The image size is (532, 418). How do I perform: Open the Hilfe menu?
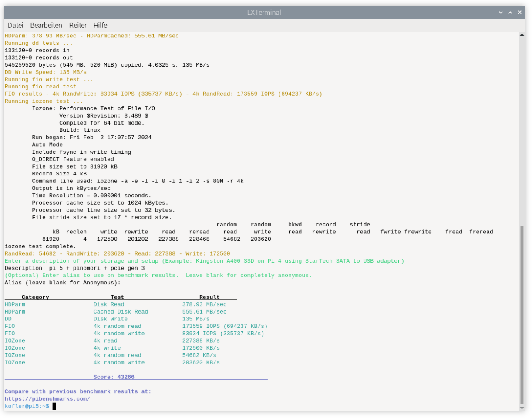(x=100, y=25)
